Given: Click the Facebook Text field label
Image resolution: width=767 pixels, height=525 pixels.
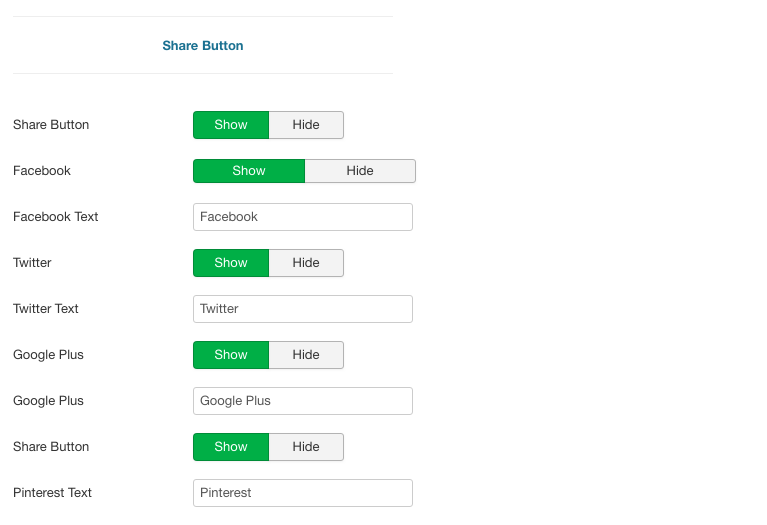Looking at the screenshot, I should [56, 217].
